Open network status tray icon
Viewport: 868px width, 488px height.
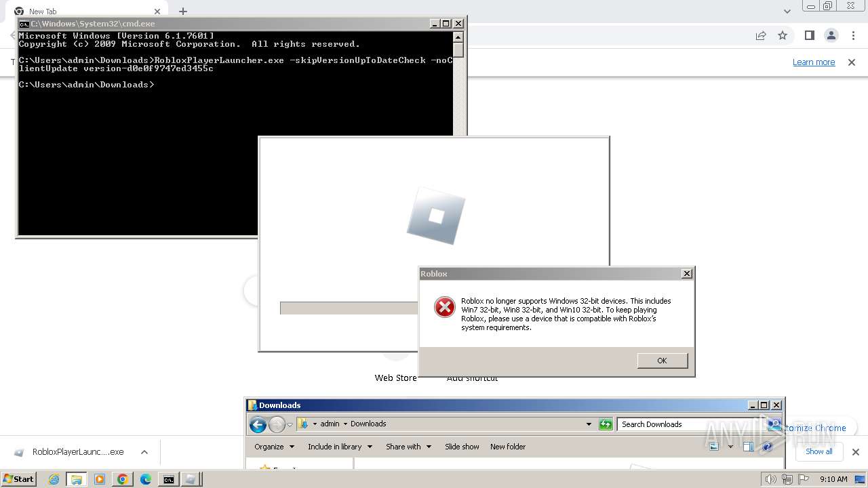coord(787,479)
